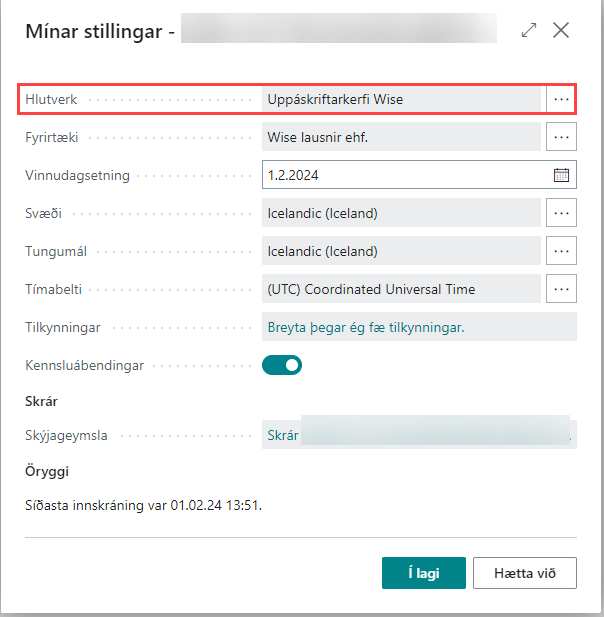Expand the Mínar stillingar dialog to full size
604x617 pixels.
pos(529,30)
